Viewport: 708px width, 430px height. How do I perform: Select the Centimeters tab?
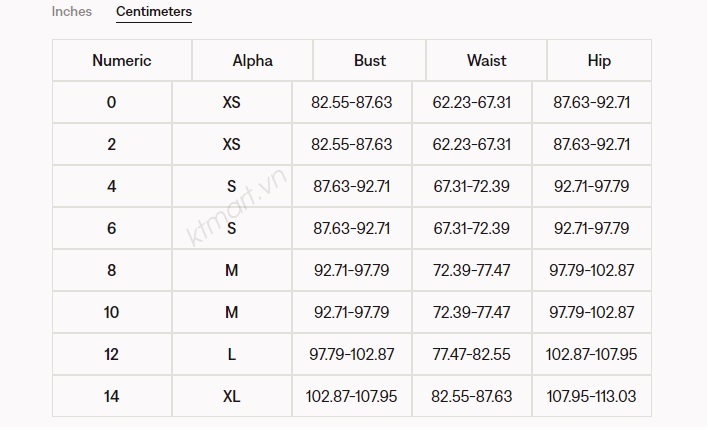(x=154, y=12)
